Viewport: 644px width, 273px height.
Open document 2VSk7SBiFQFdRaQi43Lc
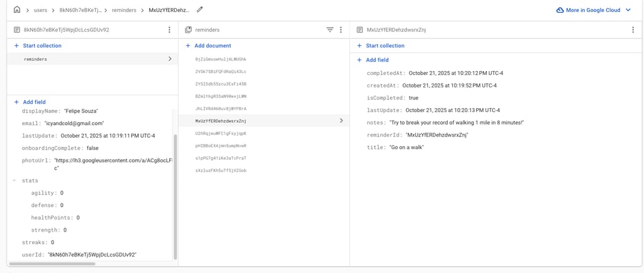coord(221,72)
